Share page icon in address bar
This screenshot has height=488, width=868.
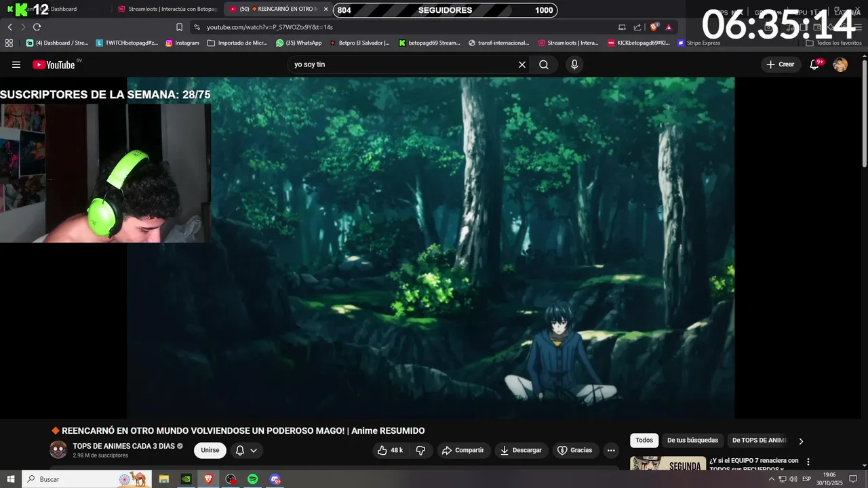(637, 27)
